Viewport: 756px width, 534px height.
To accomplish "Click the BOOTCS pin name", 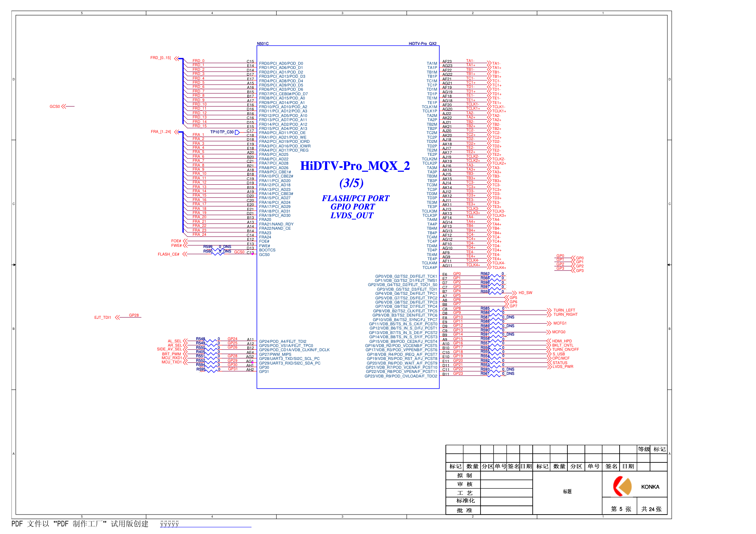I will (x=267, y=250).
